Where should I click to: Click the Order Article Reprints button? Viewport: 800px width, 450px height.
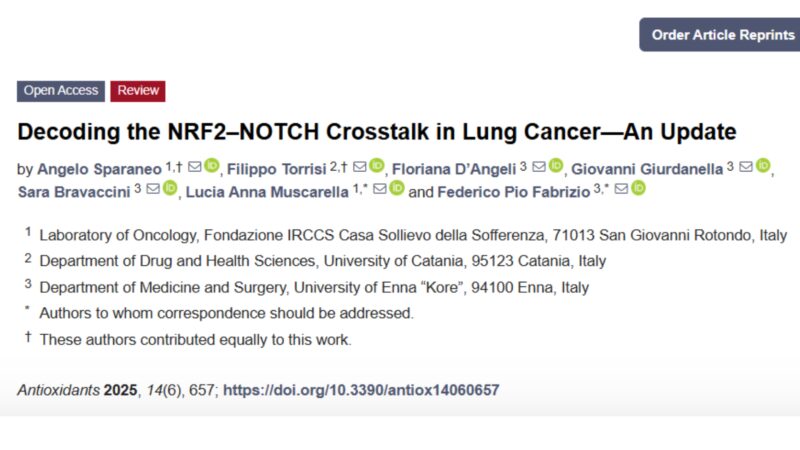tap(719, 35)
